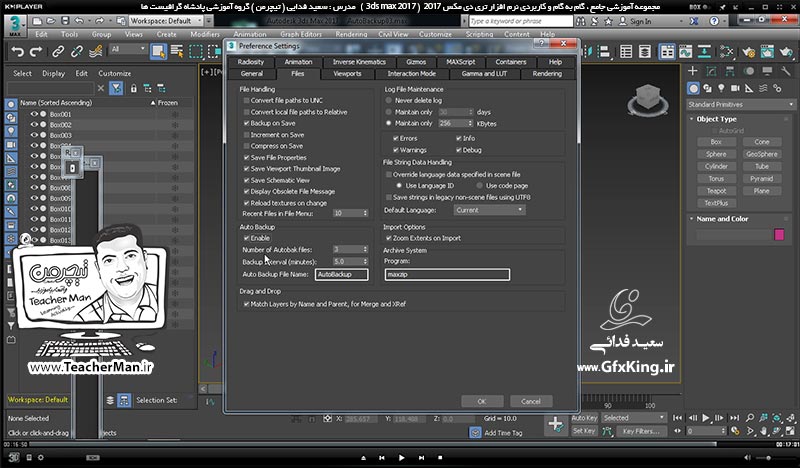Click the New Scene icon
This screenshot has width=800, height=468.
(x=37, y=21)
